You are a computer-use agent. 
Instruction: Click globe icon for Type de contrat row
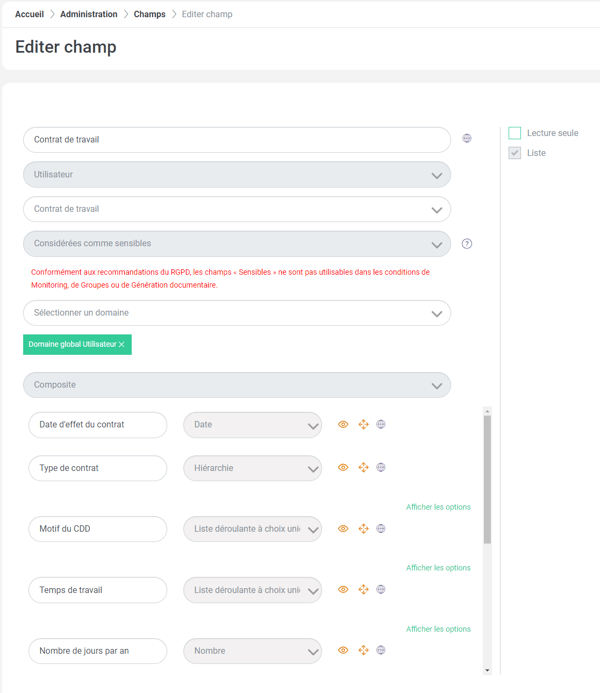point(380,467)
